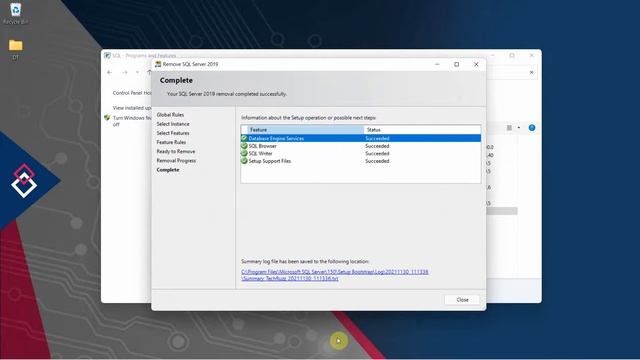Open recent locations dropdown in Programs and Features
The height and width of the screenshot is (360, 640).
pyautogui.click(x=137, y=72)
